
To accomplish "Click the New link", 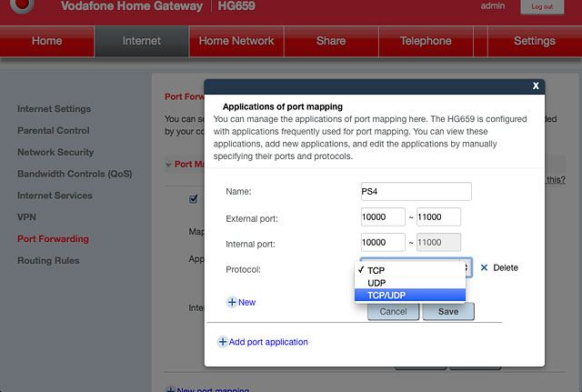I will tap(246, 302).
